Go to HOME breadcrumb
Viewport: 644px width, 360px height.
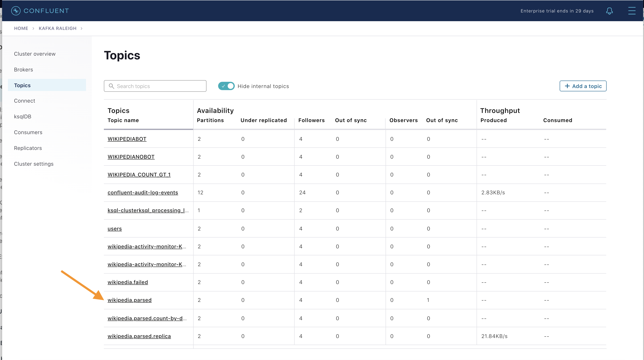[x=21, y=28]
